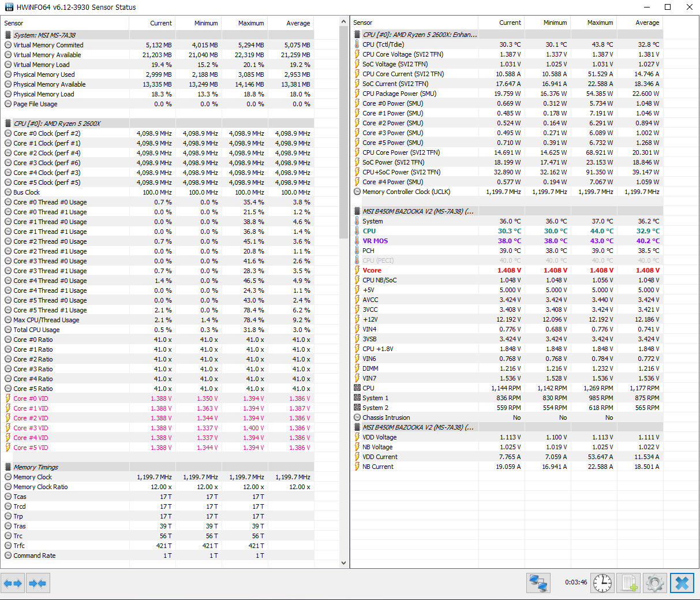Select the CPU [#0]: AMD Ryzen 5 2600X header
700x600 pixels.
click(158, 124)
